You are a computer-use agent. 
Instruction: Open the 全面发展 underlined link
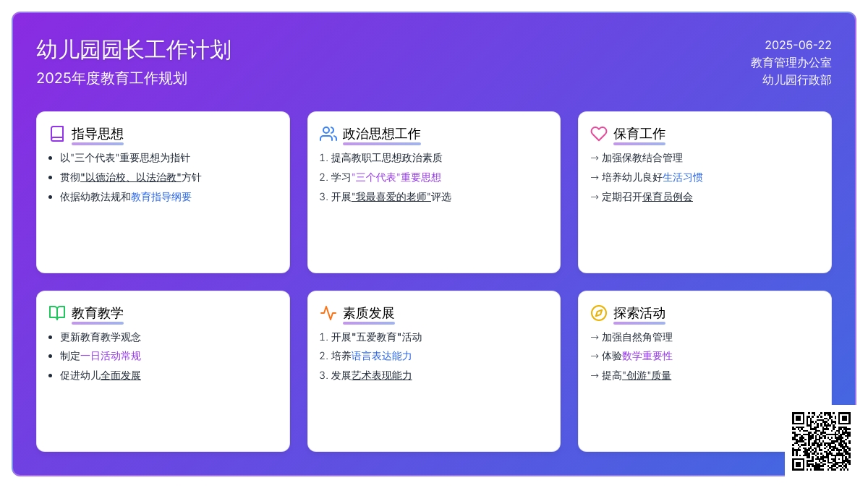[121, 375]
